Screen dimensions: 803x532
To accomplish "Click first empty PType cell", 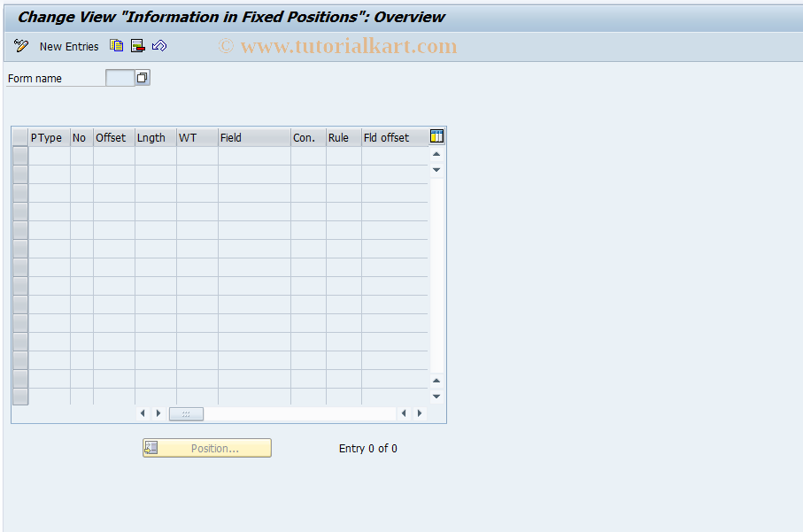I will pyautogui.click(x=50, y=156).
